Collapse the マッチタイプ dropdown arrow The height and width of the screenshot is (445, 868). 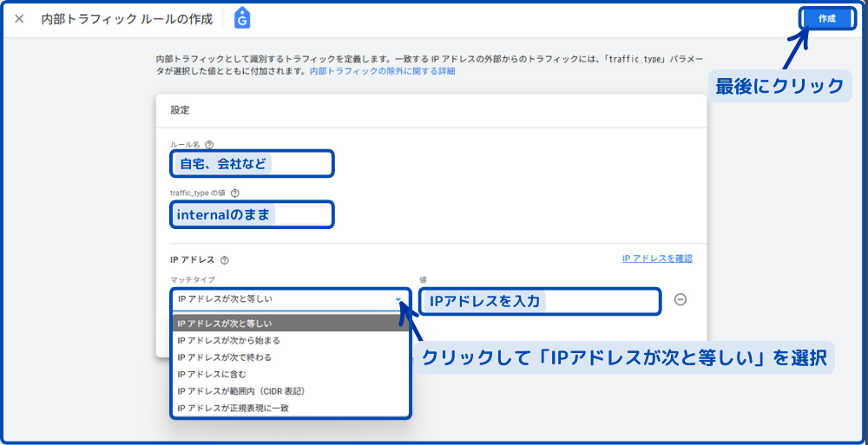(x=398, y=299)
